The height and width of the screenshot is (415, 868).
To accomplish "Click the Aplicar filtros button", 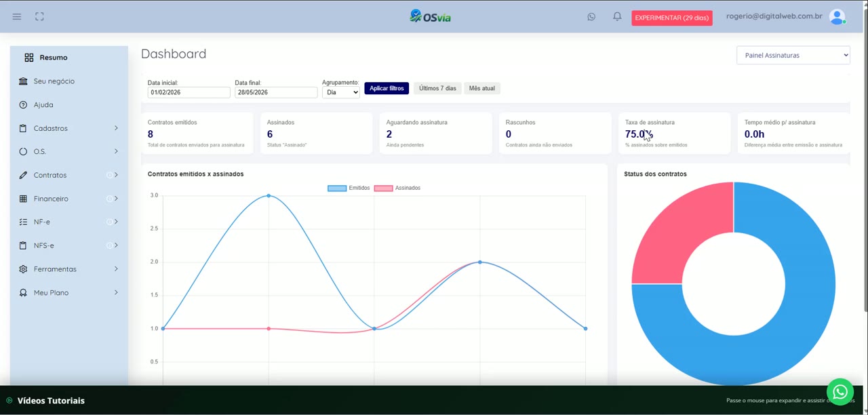I will point(387,88).
